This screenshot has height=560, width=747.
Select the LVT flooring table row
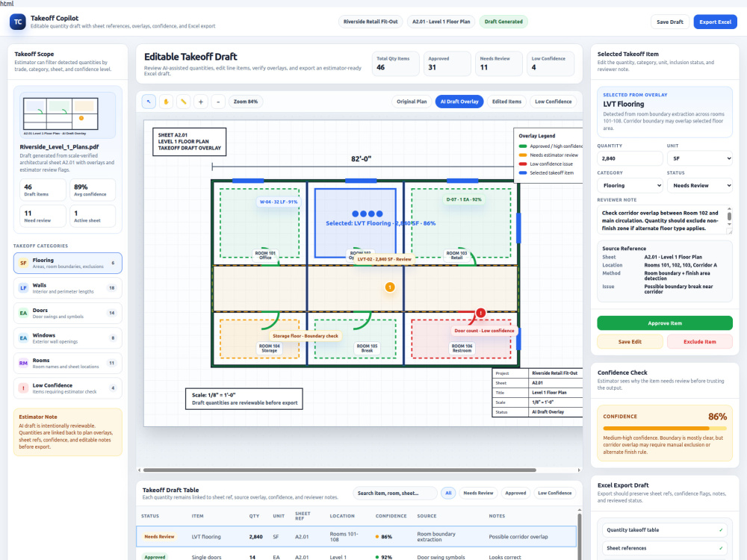click(x=356, y=537)
